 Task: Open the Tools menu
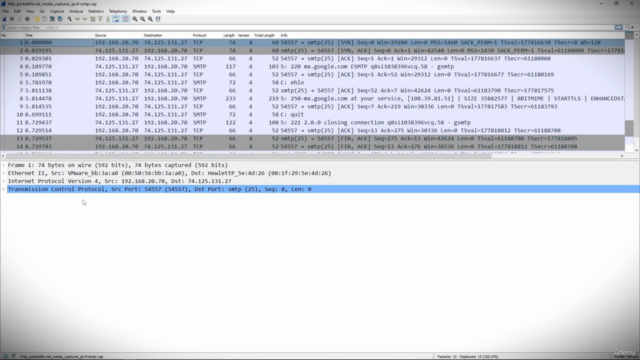pos(156,11)
